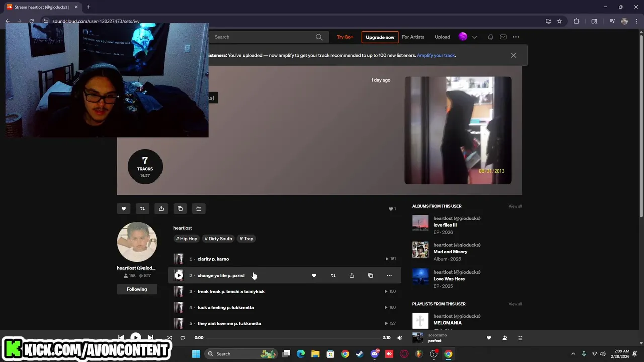Screen dimensions: 644x362
Task: Repost the heartlost playlist
Action: coord(142,209)
